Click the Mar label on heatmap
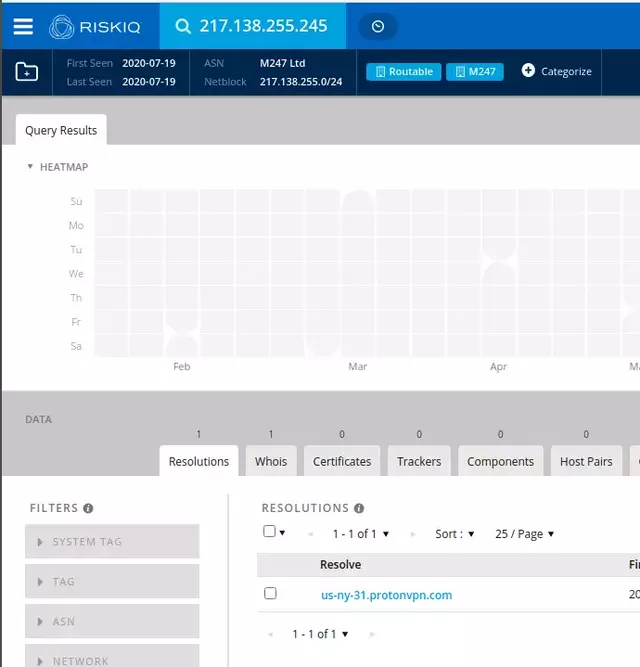The height and width of the screenshot is (667, 640). click(358, 366)
